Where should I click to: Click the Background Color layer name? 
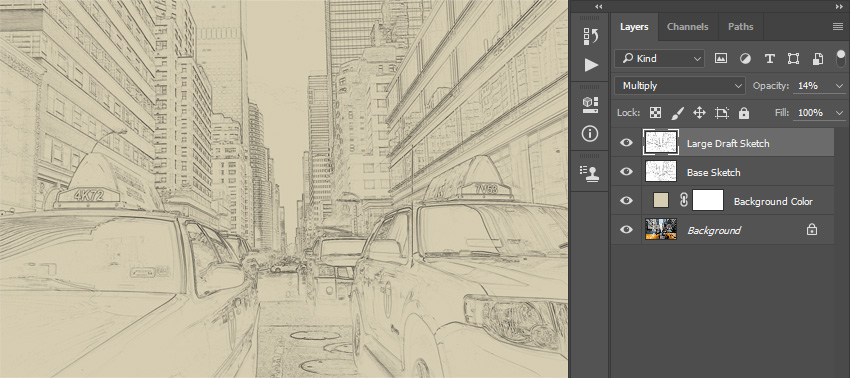pyautogui.click(x=773, y=201)
